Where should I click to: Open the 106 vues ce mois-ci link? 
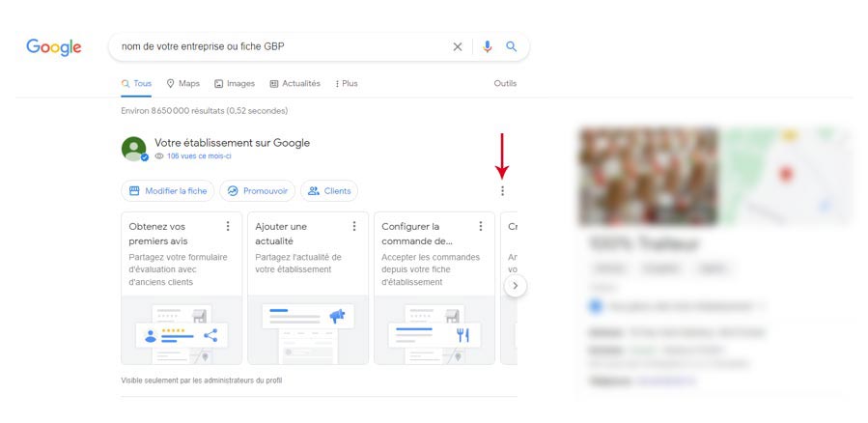[x=199, y=156]
